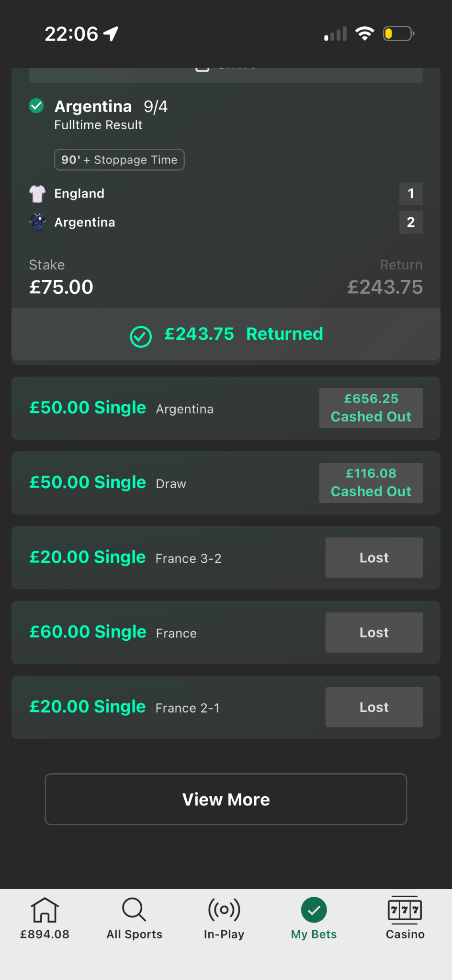
Task: Select the My Bets checkmark icon
Action: click(x=314, y=910)
